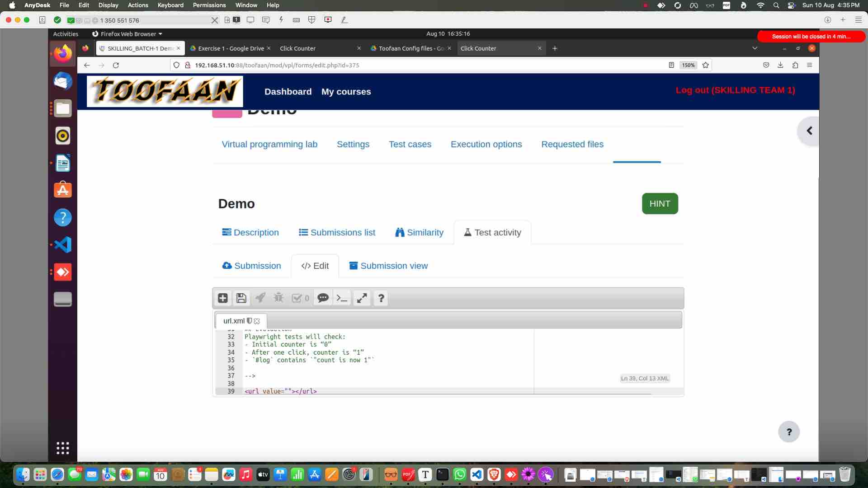
Task: Evaluate the submission via the checkmark icon
Action: point(297,298)
